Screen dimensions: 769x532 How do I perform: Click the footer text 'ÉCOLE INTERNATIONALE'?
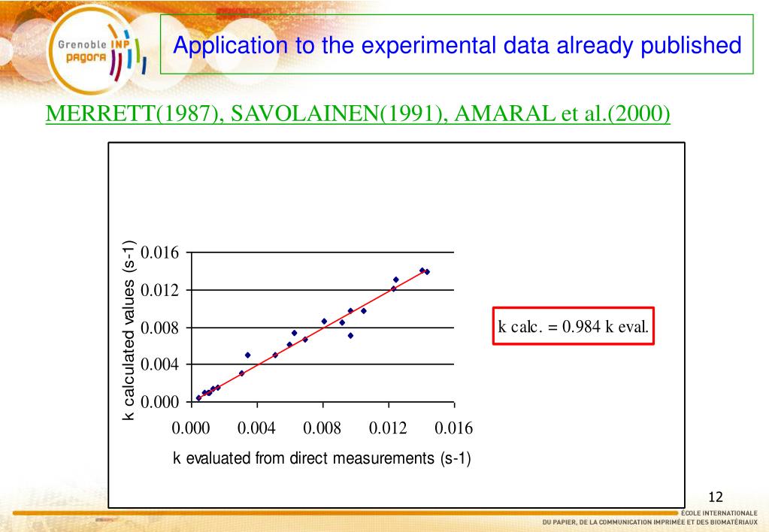click(719, 513)
